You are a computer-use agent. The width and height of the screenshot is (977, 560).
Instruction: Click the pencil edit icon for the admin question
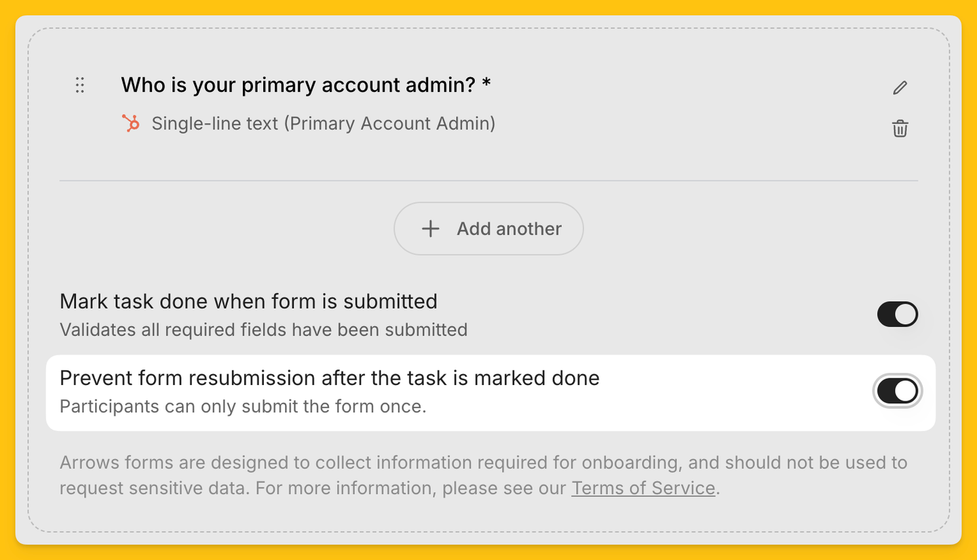tap(900, 87)
